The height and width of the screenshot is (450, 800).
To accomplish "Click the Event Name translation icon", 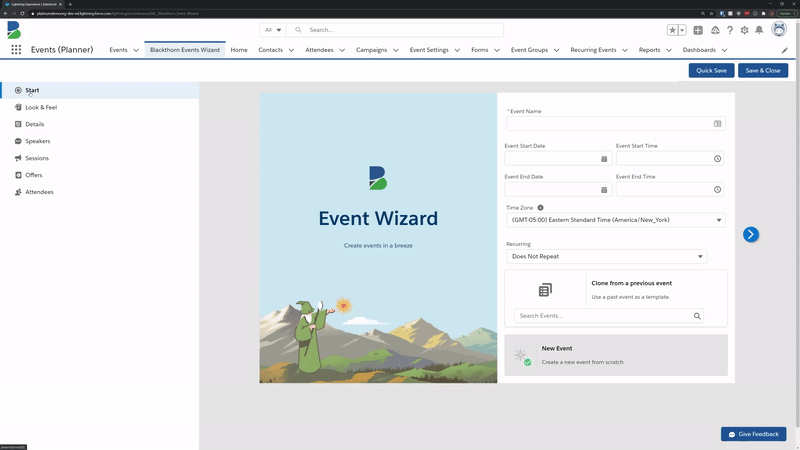I will (717, 123).
